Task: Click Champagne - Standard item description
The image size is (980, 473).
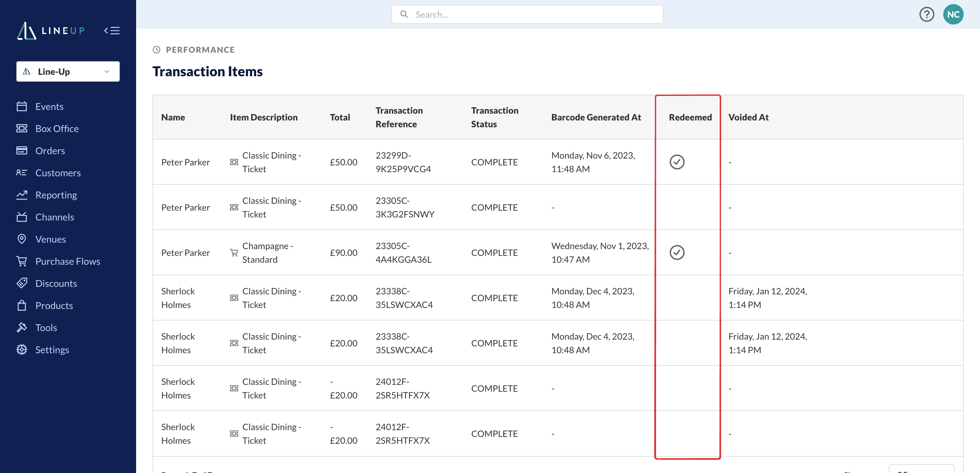Action: [x=268, y=252]
